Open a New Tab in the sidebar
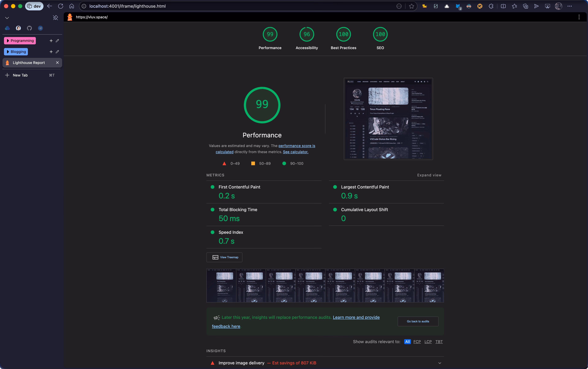588x369 pixels. (20, 75)
